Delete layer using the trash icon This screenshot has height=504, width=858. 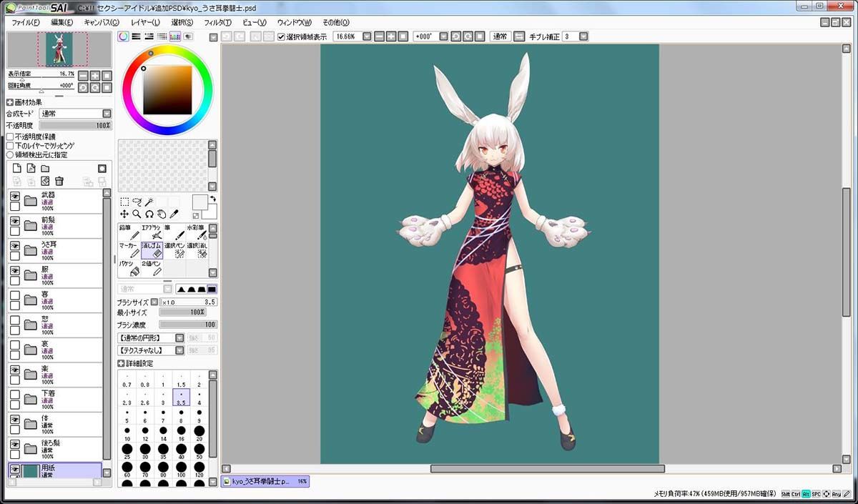(x=59, y=181)
